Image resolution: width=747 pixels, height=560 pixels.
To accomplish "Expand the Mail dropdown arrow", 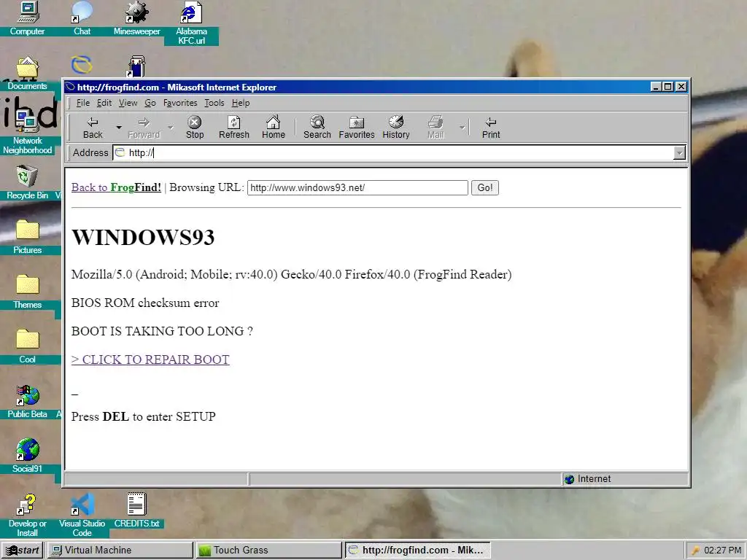I will [x=462, y=128].
